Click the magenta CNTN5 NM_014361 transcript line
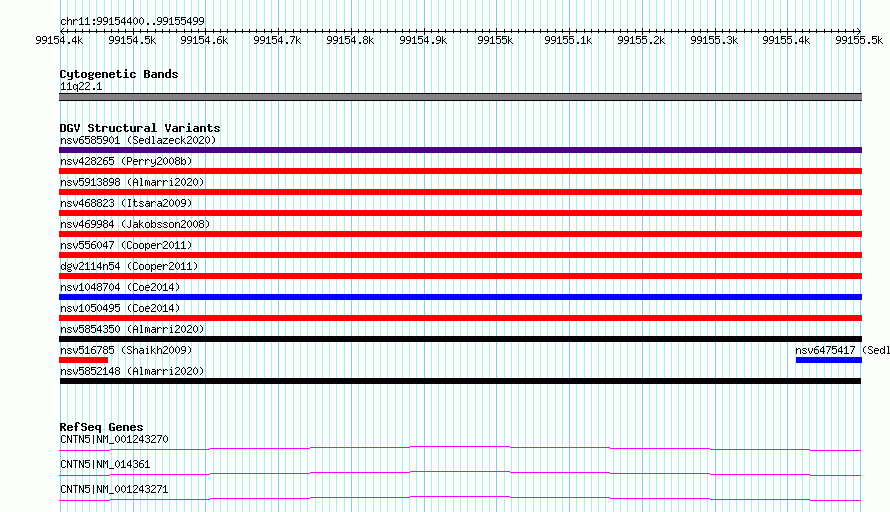This screenshot has height=512, width=890. pyautogui.click(x=460, y=473)
